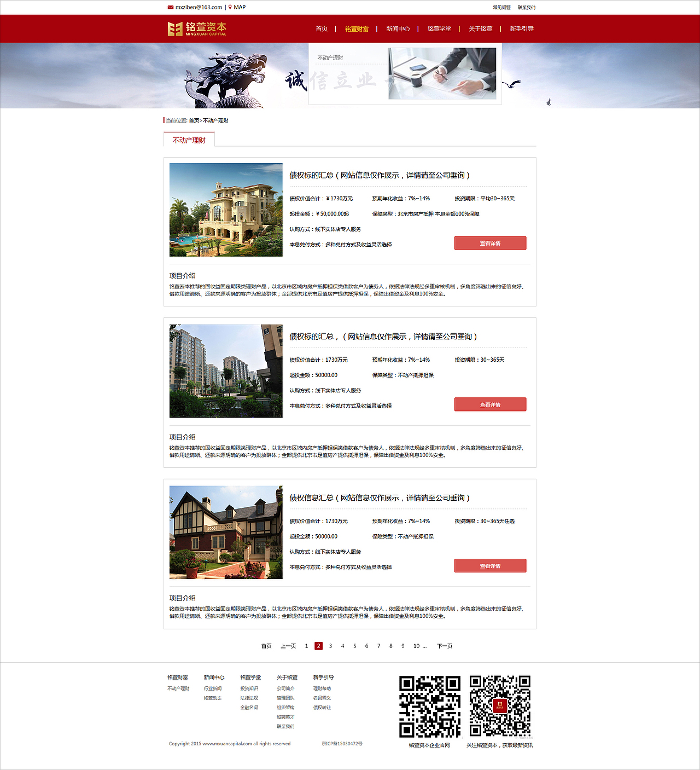Click footer link 行业新闻
Viewport: 700px width, 770px height.
point(213,688)
